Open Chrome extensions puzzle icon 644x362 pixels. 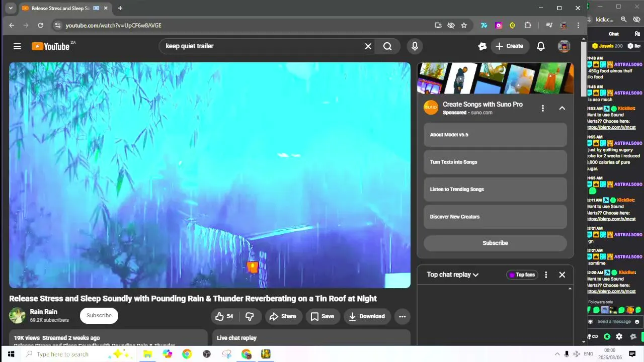click(528, 25)
